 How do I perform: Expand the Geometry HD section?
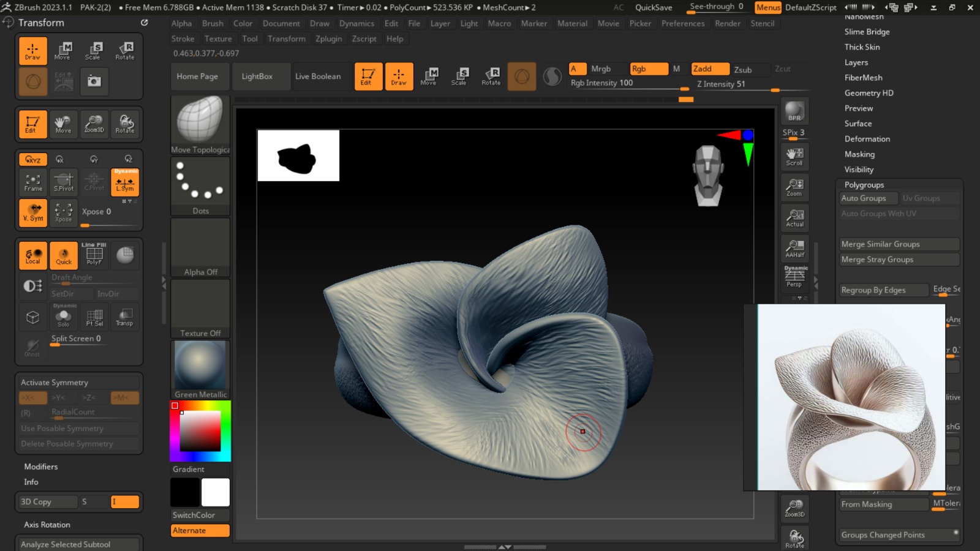point(869,93)
